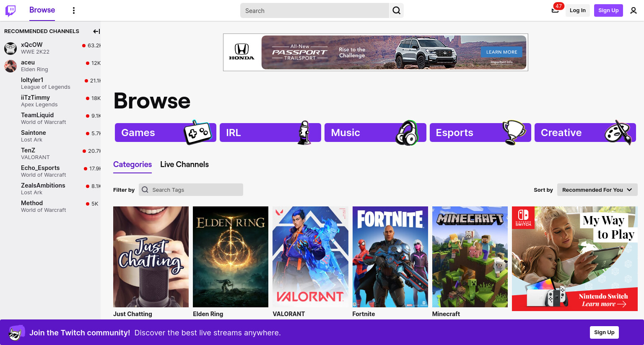The image size is (644, 345).
Task: Focus the main Search field
Action: point(314,10)
